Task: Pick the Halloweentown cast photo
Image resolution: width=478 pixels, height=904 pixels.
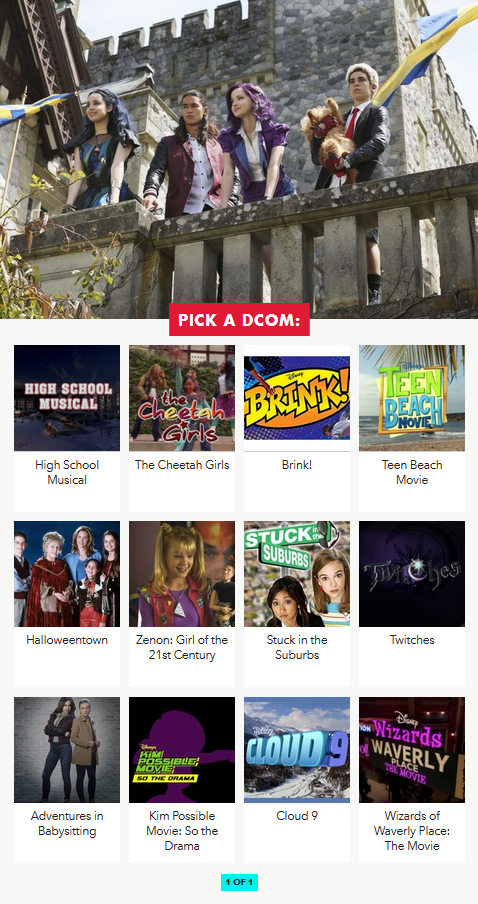Action: coord(67,574)
